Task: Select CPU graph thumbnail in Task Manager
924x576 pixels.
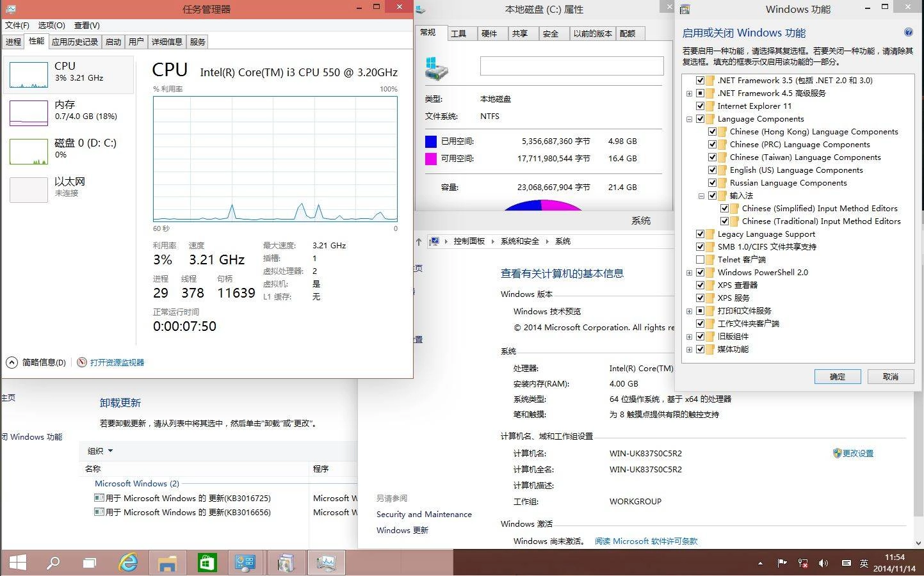Action: tap(29, 75)
